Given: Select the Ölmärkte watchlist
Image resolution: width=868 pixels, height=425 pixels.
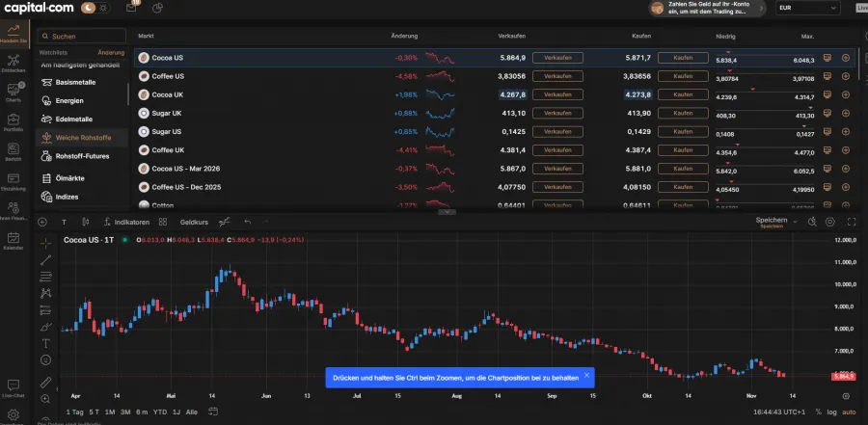Looking at the screenshot, I should pyautogui.click(x=83, y=178).
